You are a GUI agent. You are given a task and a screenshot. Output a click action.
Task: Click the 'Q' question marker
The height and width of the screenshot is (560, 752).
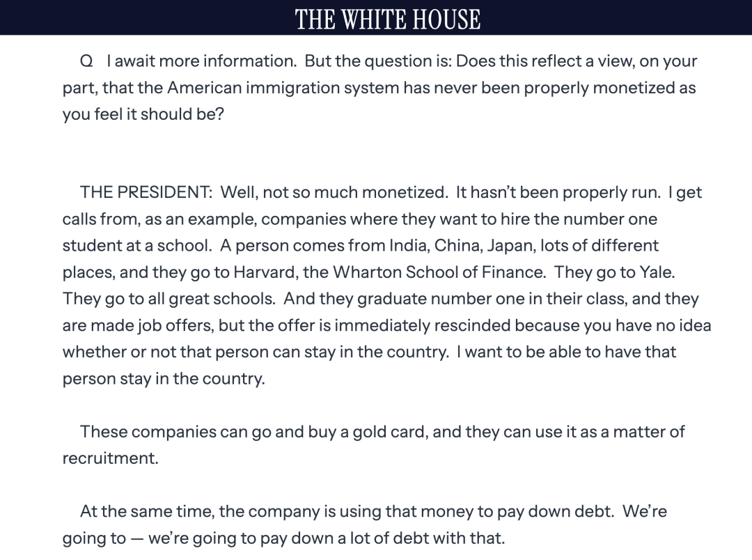coord(86,61)
